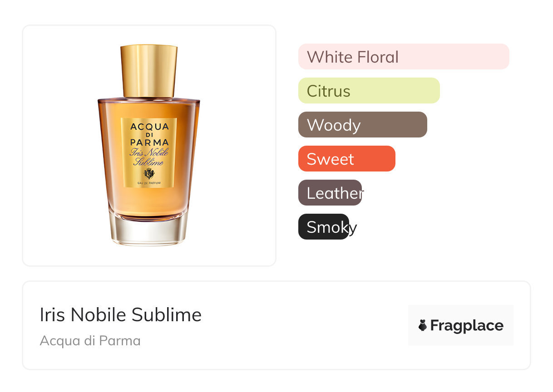Select the Smoky accord bar
The image size is (553, 392).
point(324,227)
